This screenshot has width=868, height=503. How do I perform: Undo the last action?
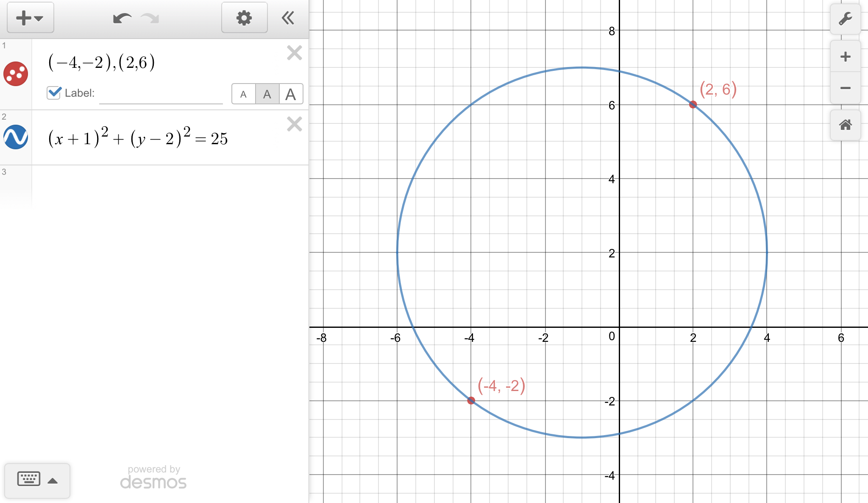point(122,18)
